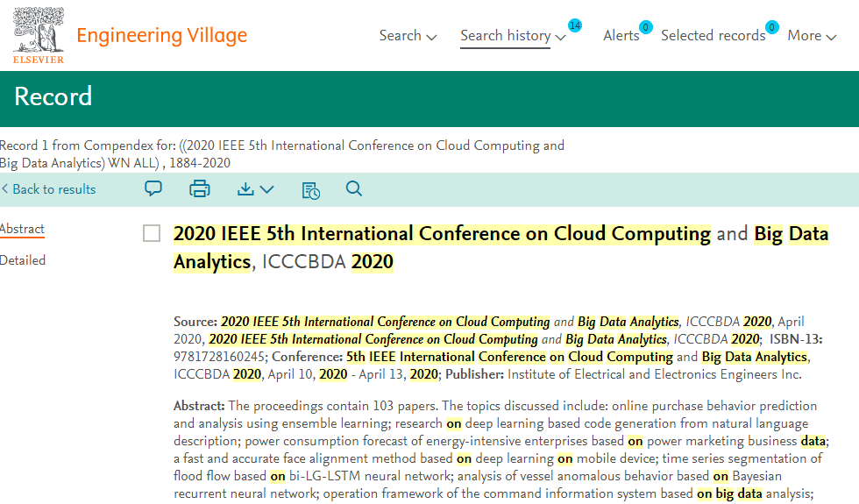Click the Elsevier tree logo
The image size is (859, 504).
tap(39, 35)
